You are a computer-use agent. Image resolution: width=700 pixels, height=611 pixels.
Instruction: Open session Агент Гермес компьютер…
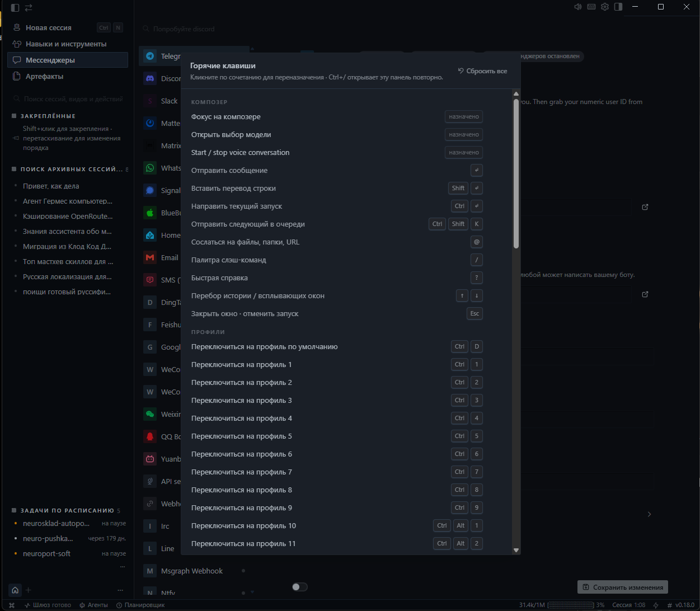(68, 201)
